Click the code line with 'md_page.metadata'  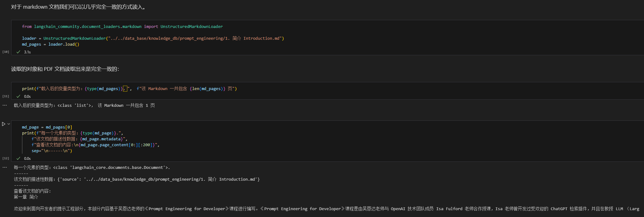tap(79, 139)
